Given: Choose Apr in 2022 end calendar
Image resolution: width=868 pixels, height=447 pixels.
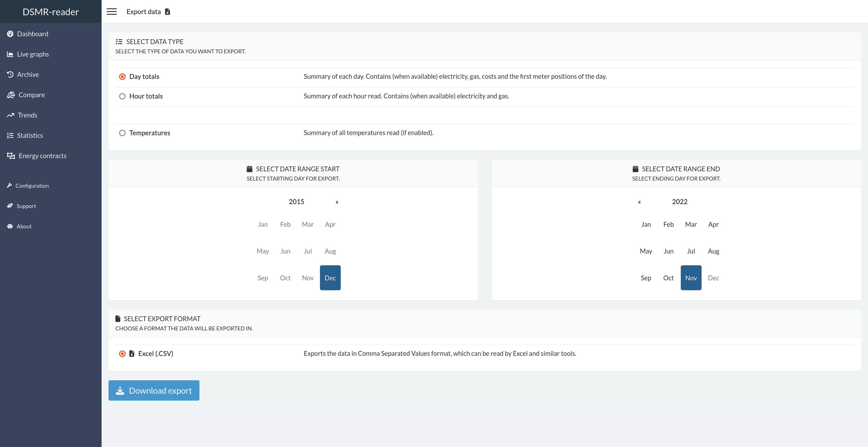Looking at the screenshot, I should coord(713,224).
